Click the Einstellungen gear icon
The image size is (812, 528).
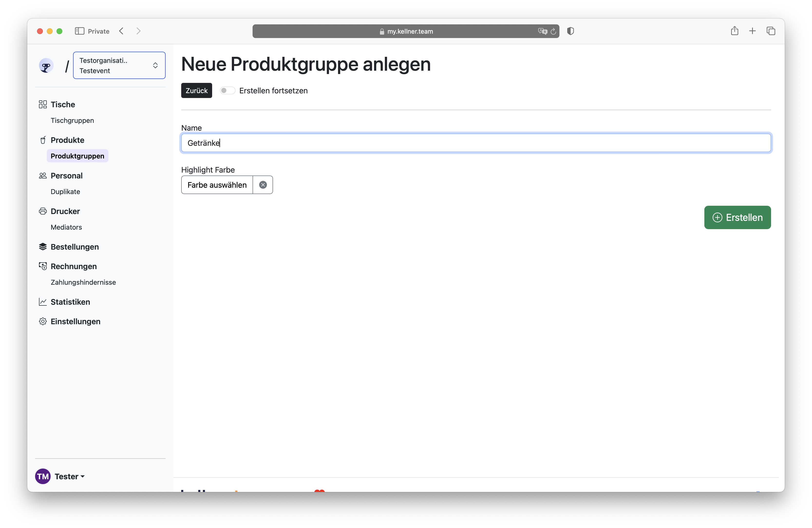43,321
